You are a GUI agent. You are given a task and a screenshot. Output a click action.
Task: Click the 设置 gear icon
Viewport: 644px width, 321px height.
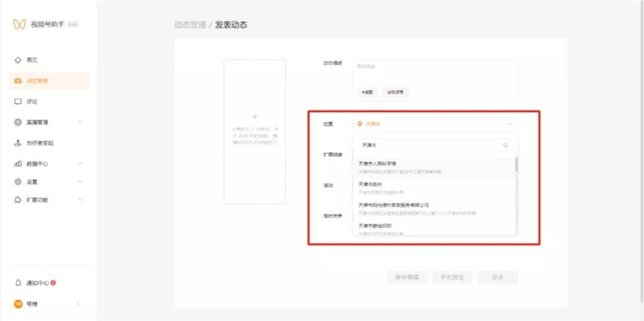pyautogui.click(x=18, y=182)
